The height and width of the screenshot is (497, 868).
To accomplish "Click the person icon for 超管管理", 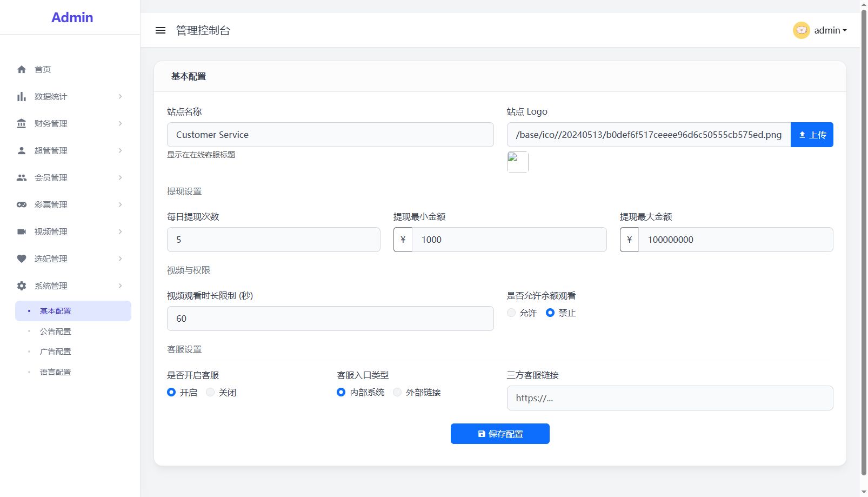I will [x=22, y=150].
